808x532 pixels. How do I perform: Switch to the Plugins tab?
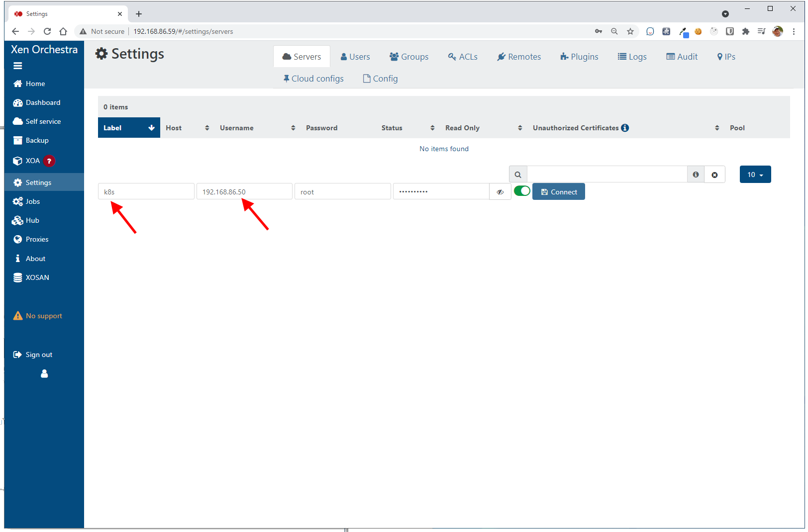579,57
